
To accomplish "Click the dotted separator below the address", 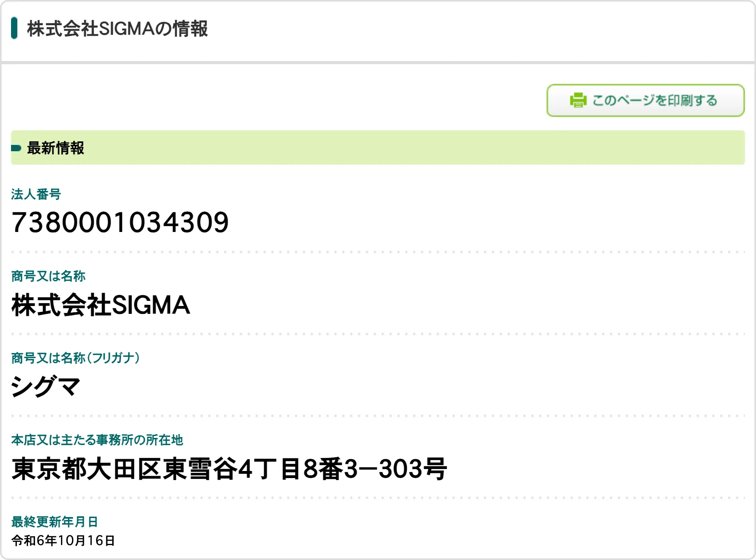I will pyautogui.click(x=378, y=498).
